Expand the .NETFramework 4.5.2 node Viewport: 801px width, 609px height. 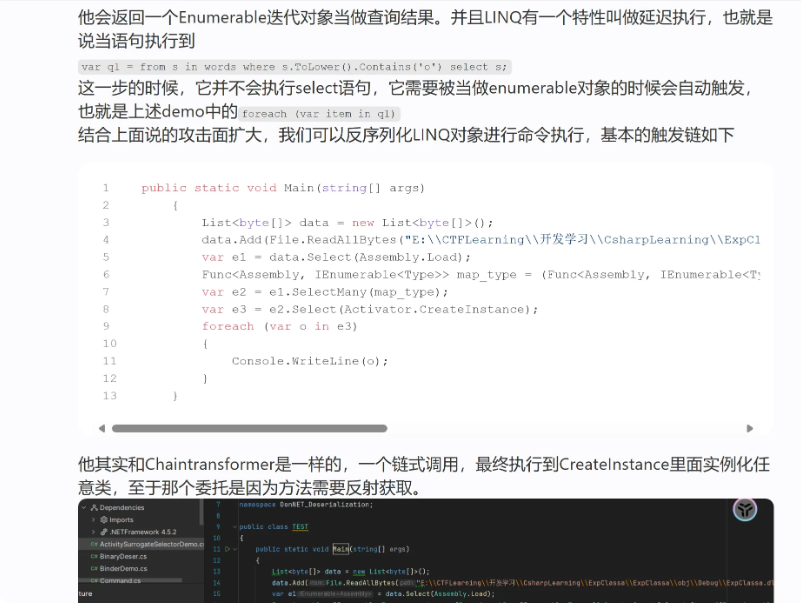click(93, 532)
